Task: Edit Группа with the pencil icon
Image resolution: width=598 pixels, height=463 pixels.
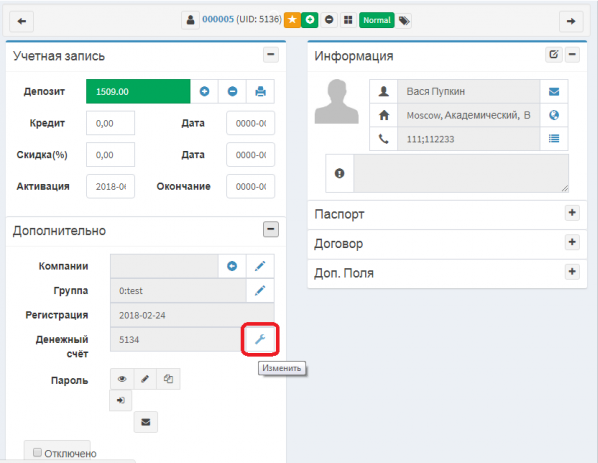Action: (x=260, y=291)
